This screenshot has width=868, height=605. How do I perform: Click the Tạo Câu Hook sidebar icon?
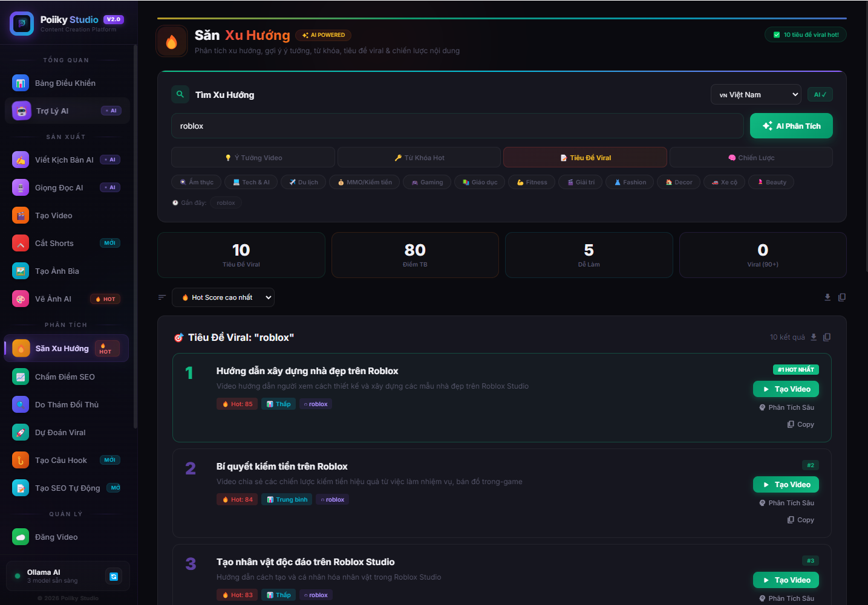pyautogui.click(x=21, y=460)
